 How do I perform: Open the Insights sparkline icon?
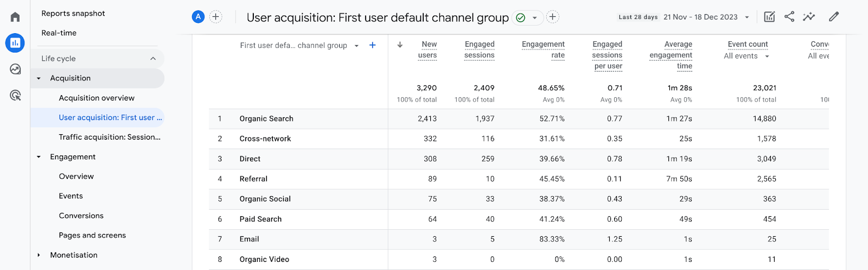[x=809, y=17]
